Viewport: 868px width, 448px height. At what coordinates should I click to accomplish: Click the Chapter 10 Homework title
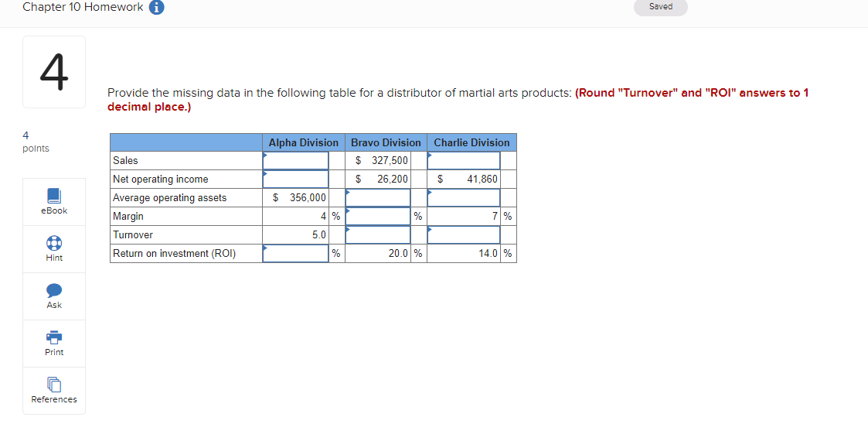(x=81, y=7)
